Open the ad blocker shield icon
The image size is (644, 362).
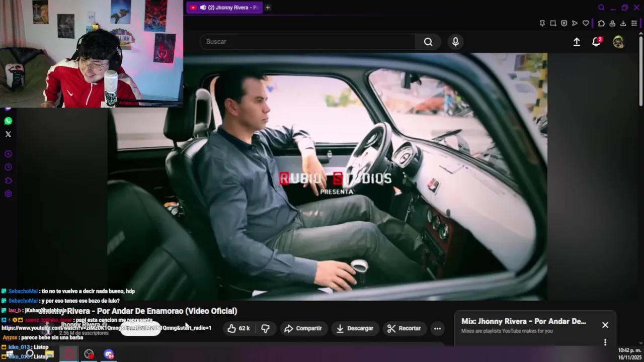(x=564, y=23)
